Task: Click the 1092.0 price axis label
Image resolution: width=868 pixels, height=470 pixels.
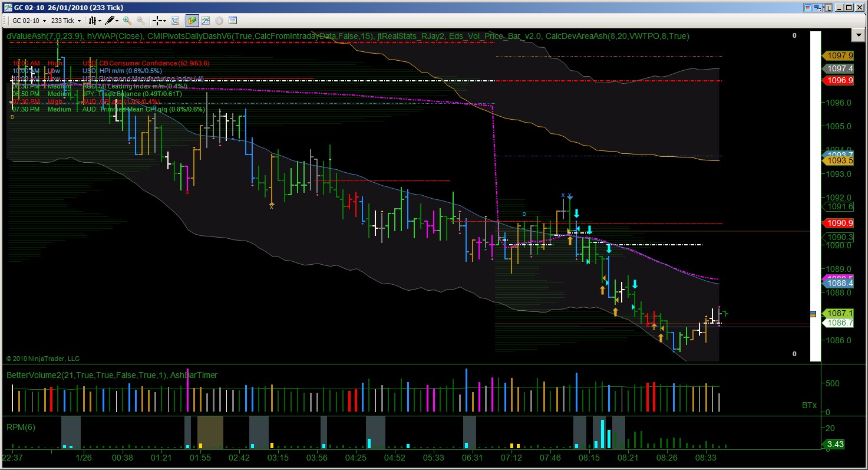Action: [x=840, y=198]
